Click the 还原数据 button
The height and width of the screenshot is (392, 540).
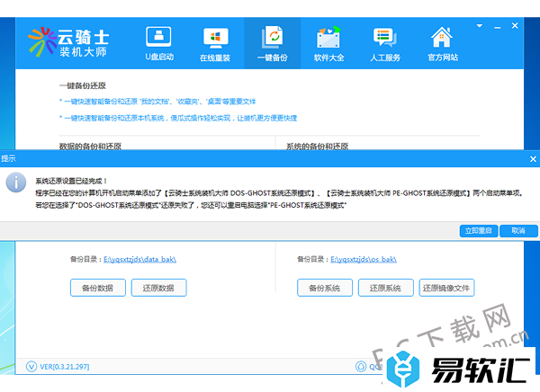pos(158,288)
